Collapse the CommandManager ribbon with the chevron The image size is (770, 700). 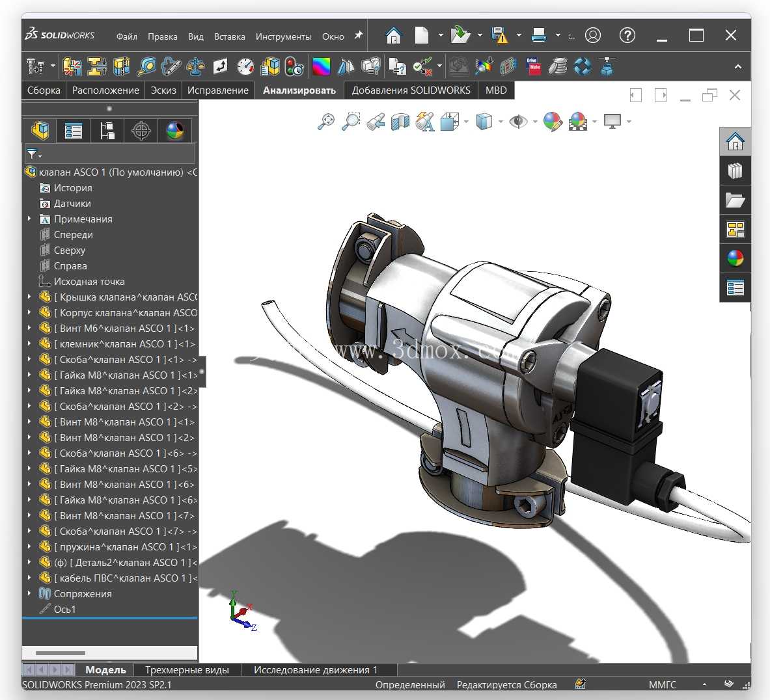[737, 67]
